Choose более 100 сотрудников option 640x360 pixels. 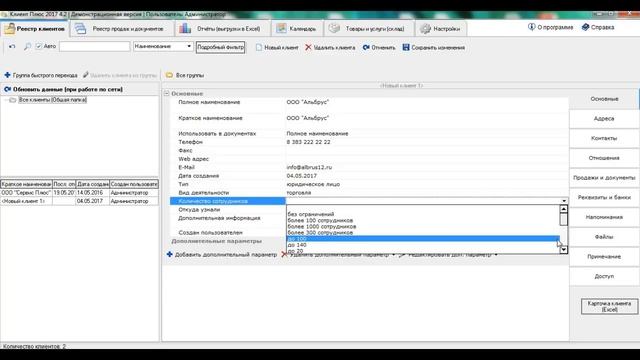pos(320,220)
